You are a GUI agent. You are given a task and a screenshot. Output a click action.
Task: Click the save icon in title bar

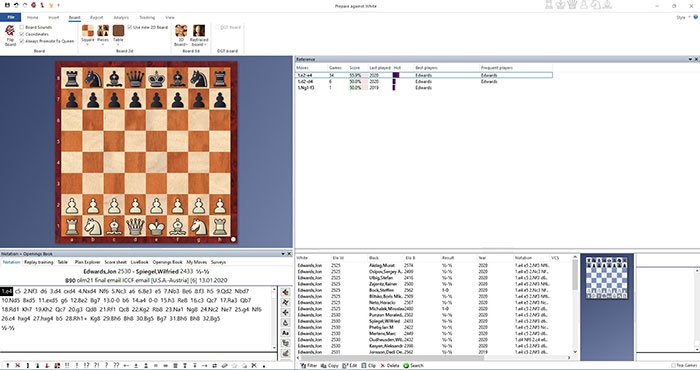click(7, 5)
